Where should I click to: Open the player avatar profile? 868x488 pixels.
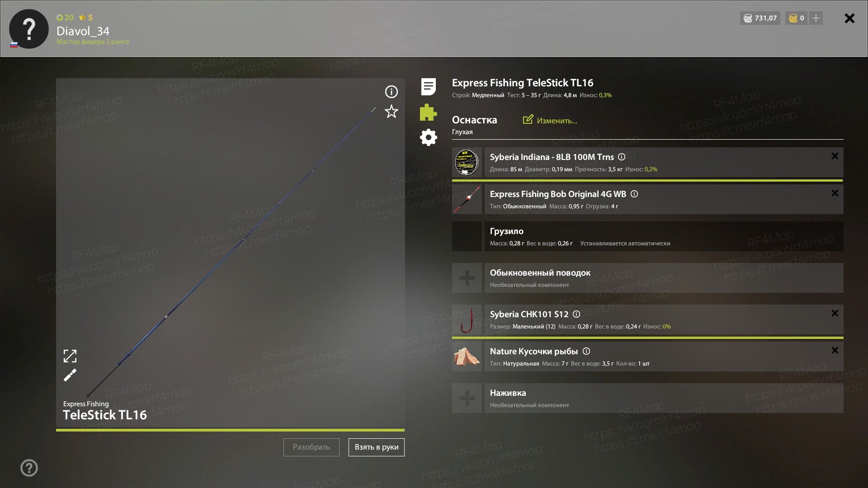[29, 29]
